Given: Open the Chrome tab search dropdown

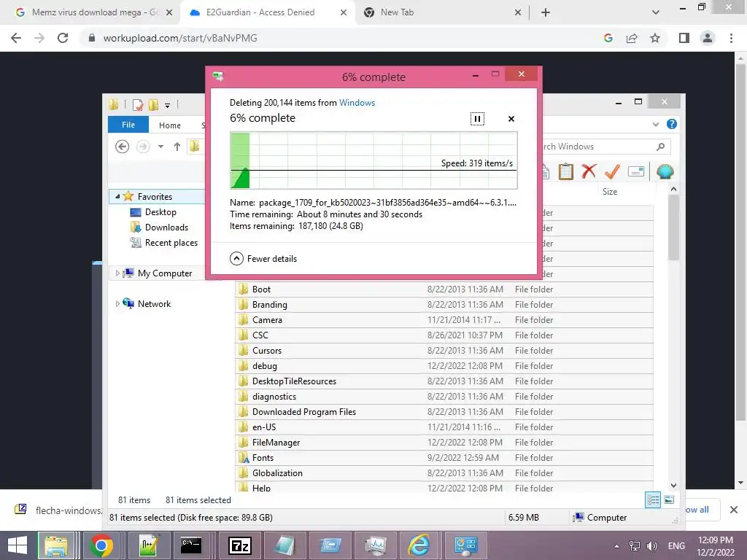Looking at the screenshot, I should tap(656, 12).
